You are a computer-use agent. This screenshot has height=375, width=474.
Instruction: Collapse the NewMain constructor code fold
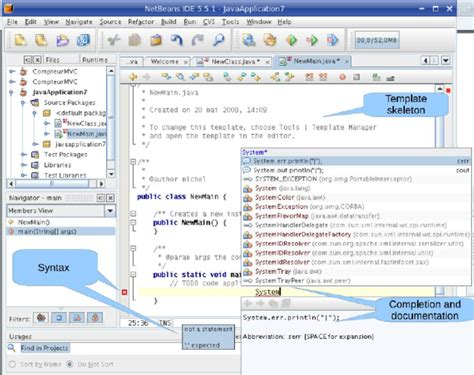click(133, 222)
